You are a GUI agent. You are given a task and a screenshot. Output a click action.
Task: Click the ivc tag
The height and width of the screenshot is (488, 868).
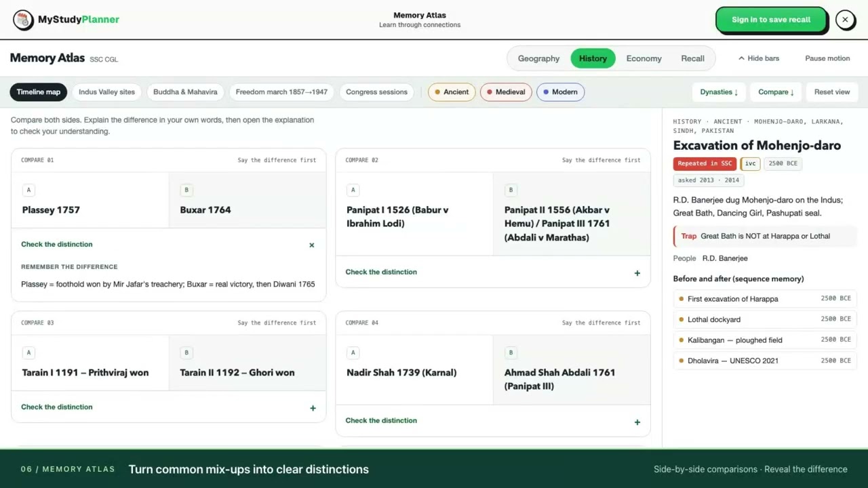(750, 163)
